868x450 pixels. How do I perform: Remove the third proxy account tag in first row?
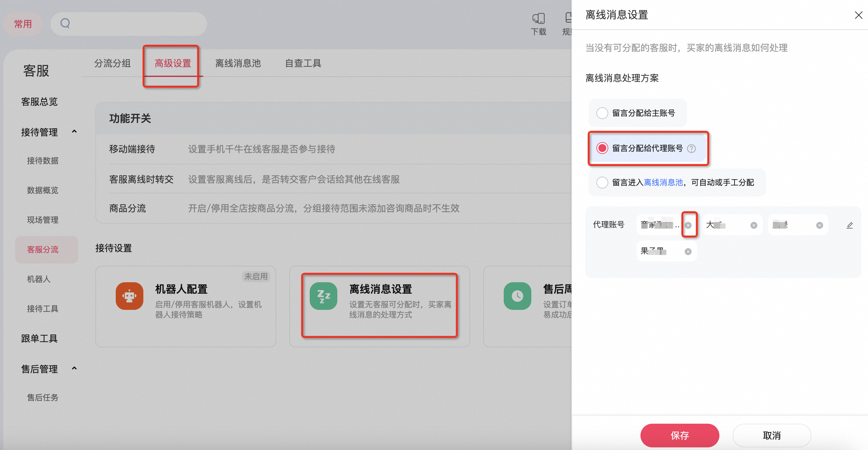(x=819, y=225)
